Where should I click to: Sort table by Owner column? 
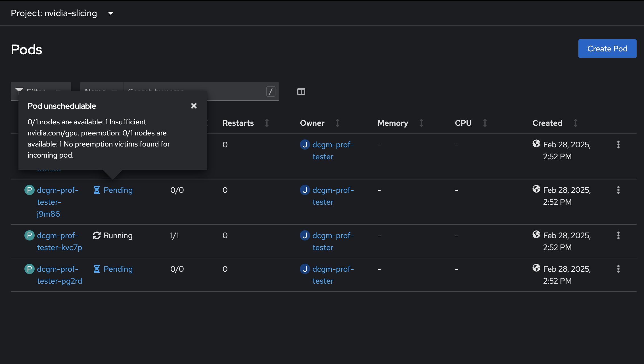(x=338, y=123)
